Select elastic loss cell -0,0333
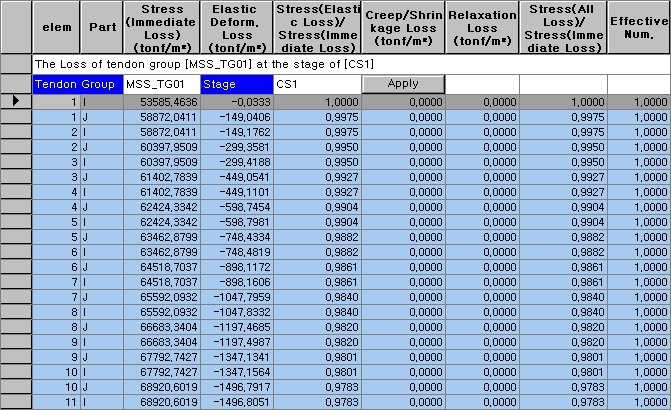 (237, 102)
